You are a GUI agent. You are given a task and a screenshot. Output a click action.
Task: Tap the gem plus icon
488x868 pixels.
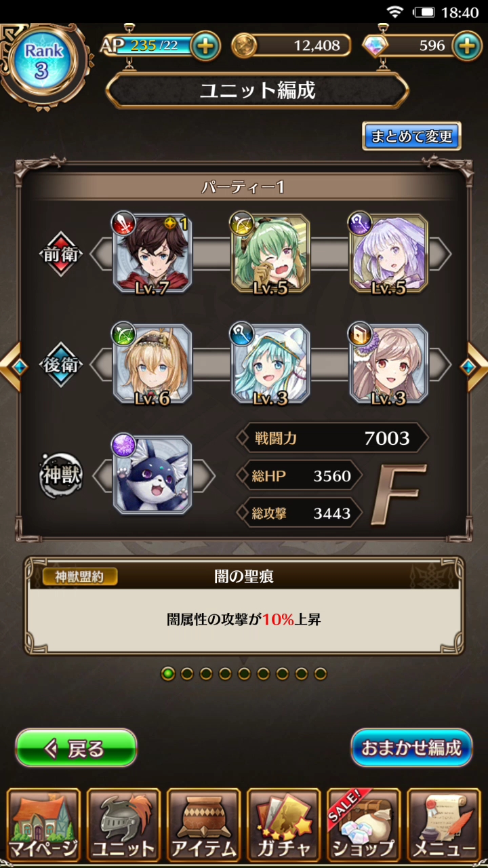[467, 46]
